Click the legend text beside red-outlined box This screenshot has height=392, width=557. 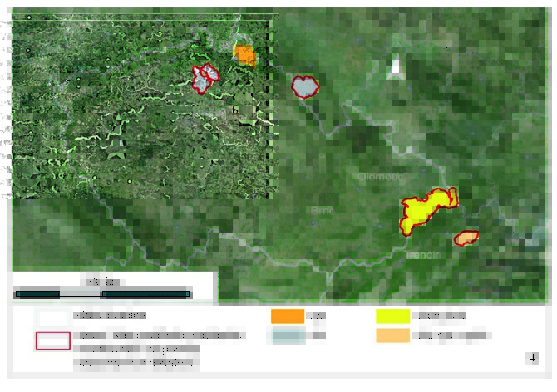158,336
